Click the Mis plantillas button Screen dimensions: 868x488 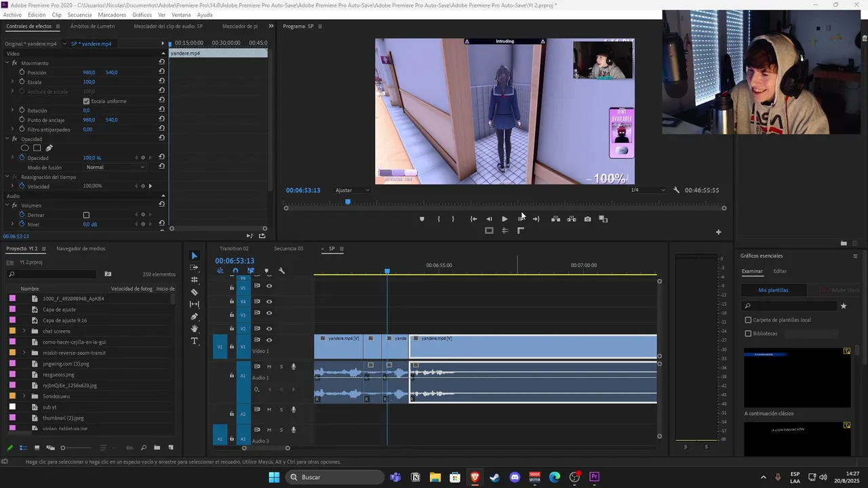click(773, 290)
